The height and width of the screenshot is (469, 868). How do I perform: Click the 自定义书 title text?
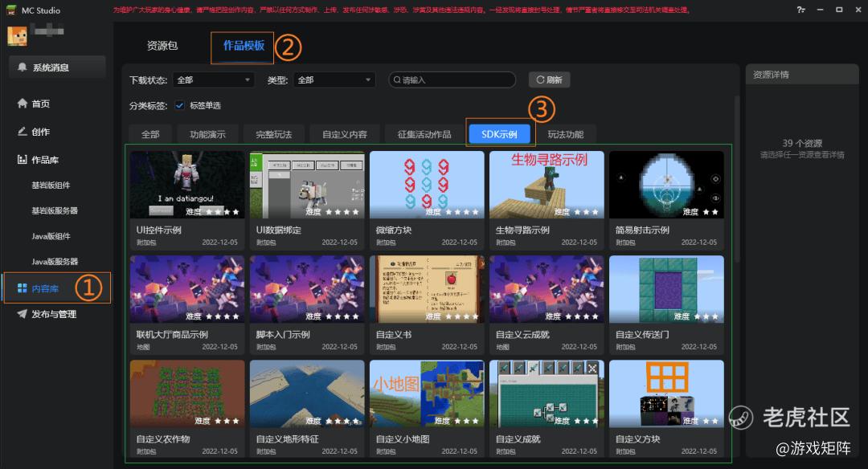[x=394, y=334]
